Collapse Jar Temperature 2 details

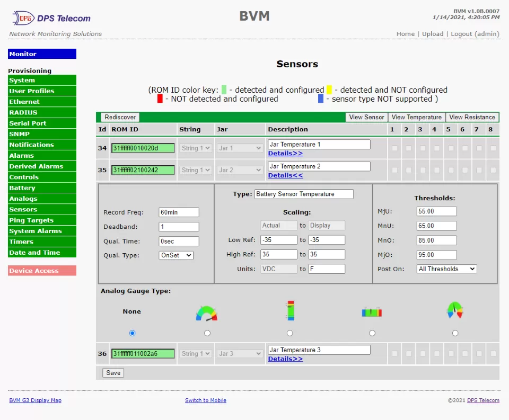click(285, 175)
